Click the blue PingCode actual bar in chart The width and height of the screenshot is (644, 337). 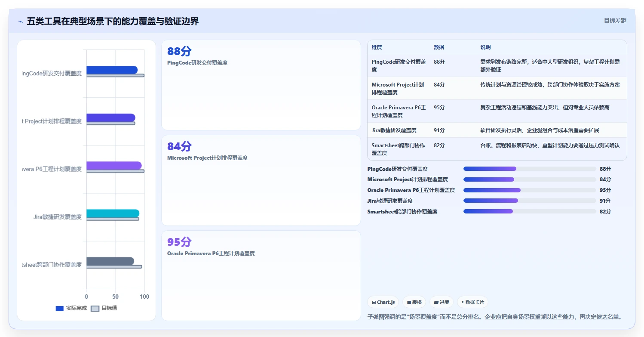(x=112, y=70)
